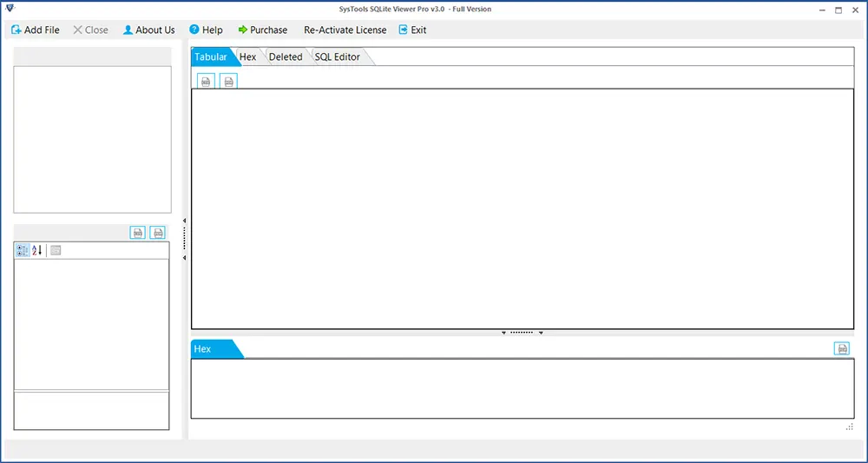Click the greyed-out Close toolbar button

(x=91, y=30)
